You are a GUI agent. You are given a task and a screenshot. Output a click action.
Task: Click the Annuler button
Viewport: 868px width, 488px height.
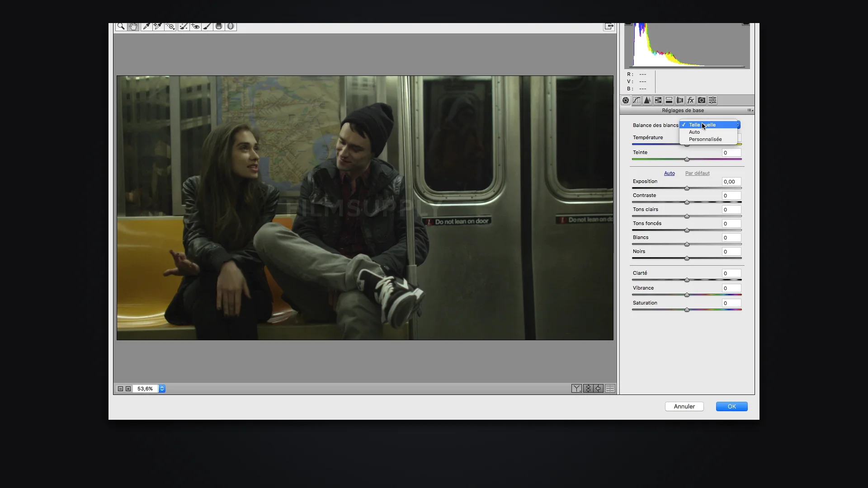[x=684, y=406]
